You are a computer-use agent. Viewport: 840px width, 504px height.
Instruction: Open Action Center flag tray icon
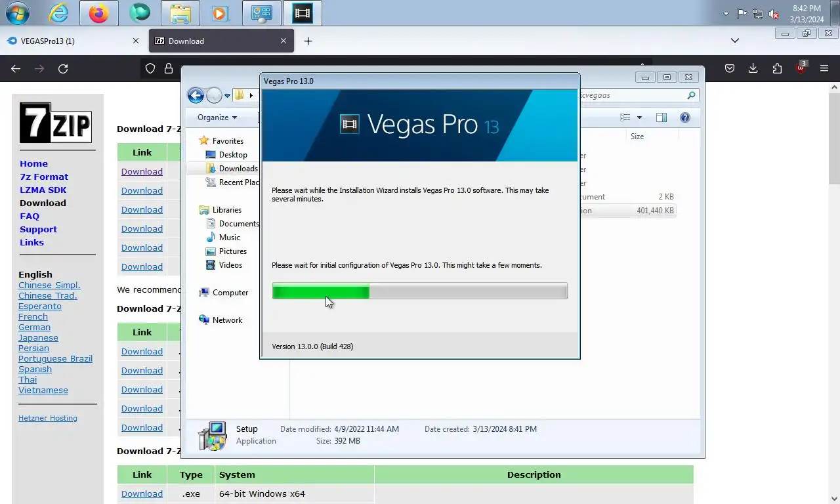[x=742, y=14]
